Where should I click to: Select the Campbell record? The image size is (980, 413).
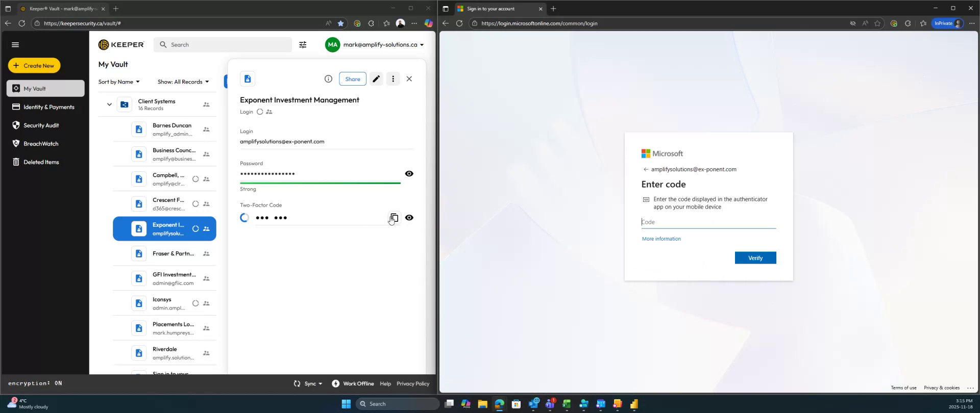tap(164, 179)
